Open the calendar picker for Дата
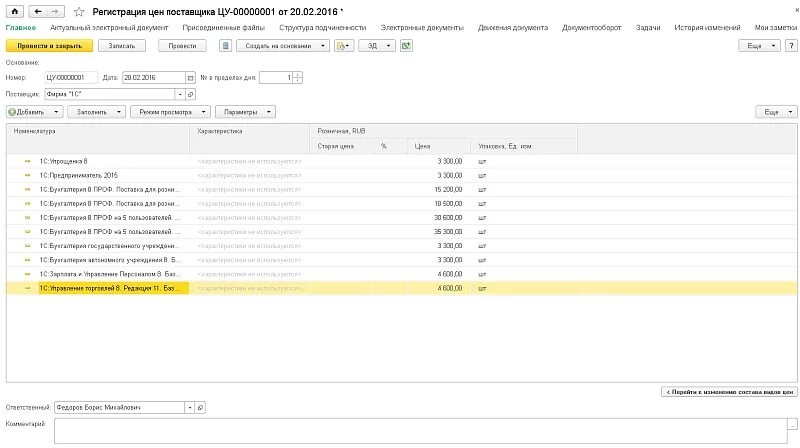 [x=190, y=78]
